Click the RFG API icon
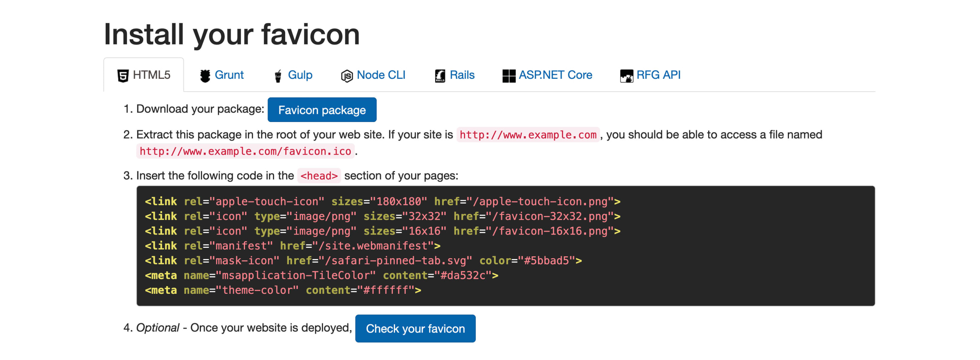 pos(627,75)
